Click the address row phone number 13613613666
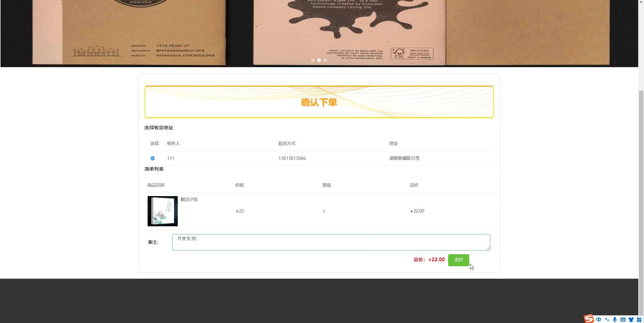 click(292, 158)
